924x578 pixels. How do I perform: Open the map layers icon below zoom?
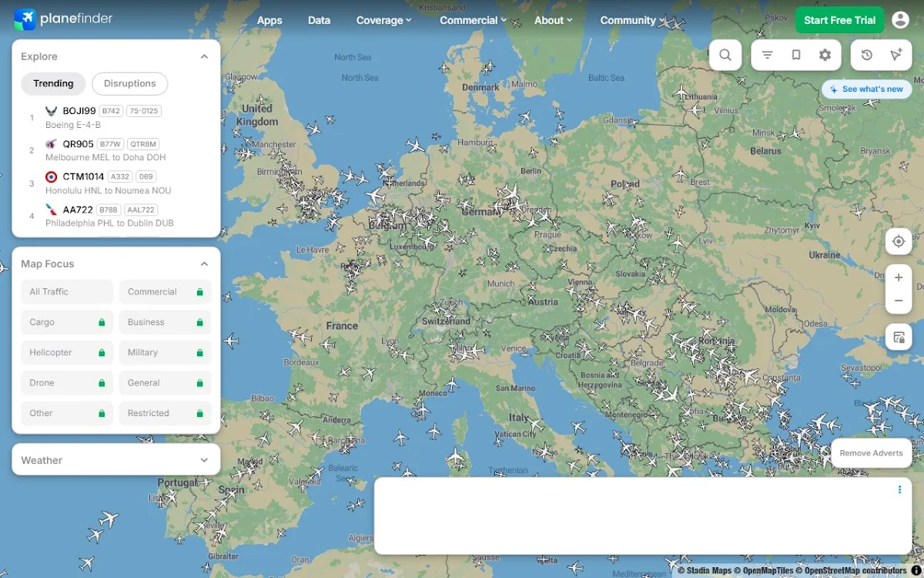click(899, 337)
